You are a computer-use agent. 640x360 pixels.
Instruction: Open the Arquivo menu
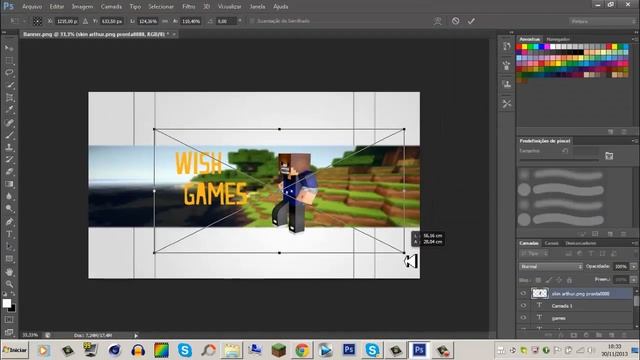pyautogui.click(x=32, y=7)
